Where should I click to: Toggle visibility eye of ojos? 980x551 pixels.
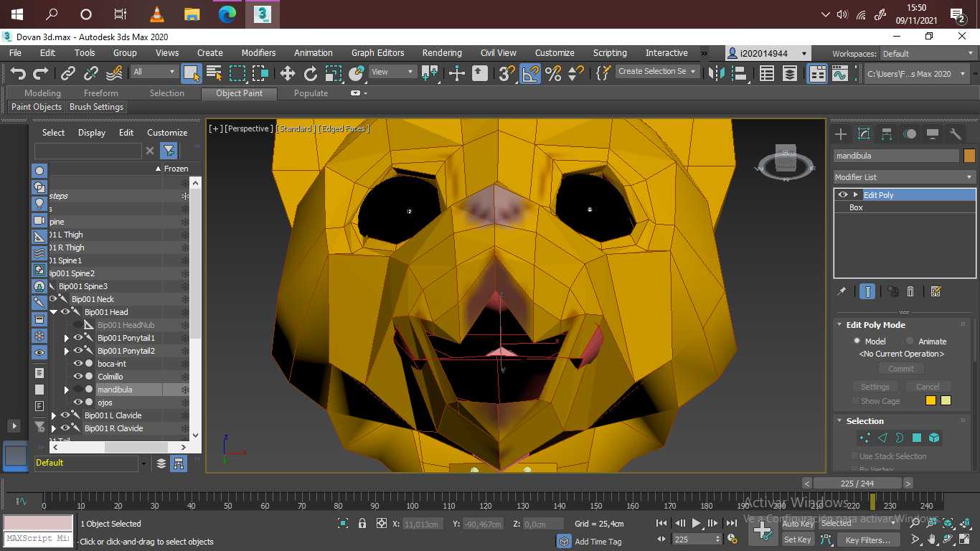tap(78, 402)
